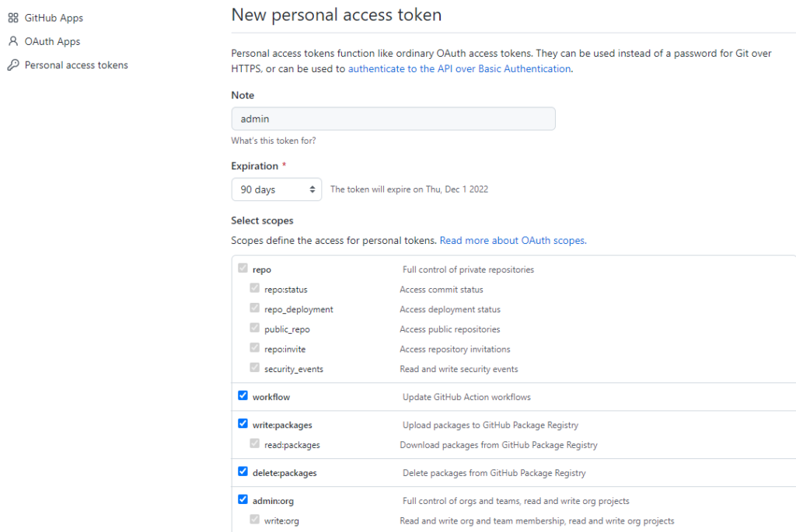Image resolution: width=796 pixels, height=532 pixels.
Task: Open the authenticate to the API link
Action: coord(459,69)
